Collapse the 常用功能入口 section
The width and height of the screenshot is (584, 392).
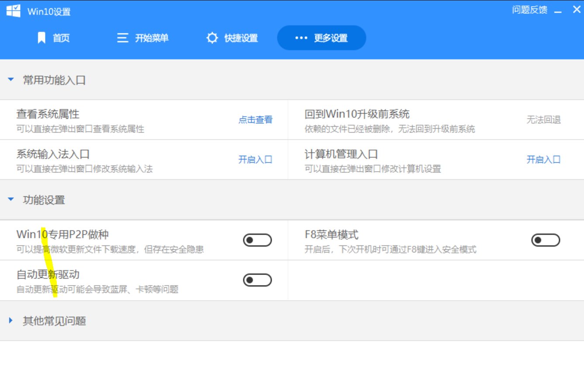click(x=11, y=80)
